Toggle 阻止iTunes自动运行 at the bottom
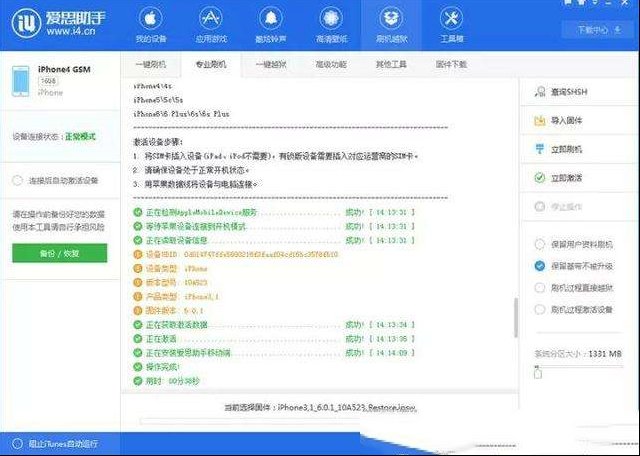 point(17,444)
